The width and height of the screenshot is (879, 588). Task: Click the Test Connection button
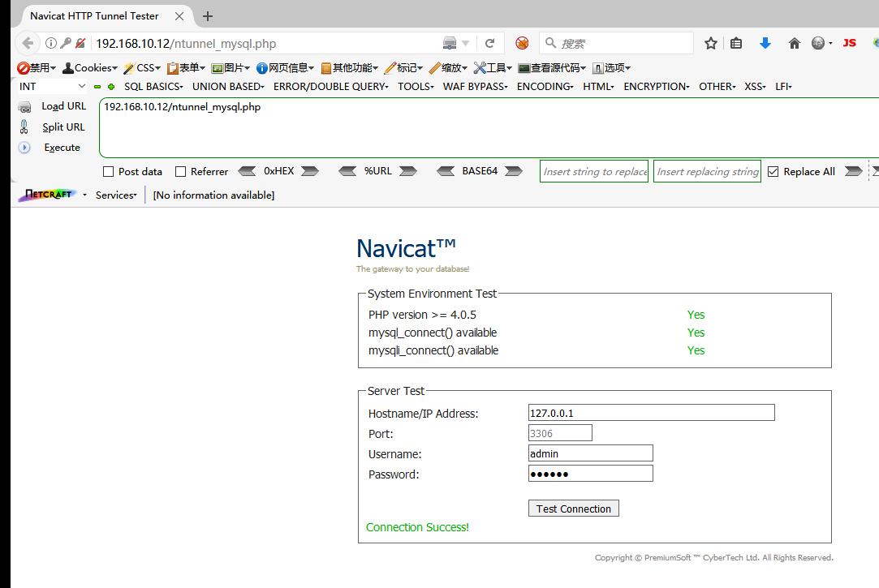tap(574, 509)
